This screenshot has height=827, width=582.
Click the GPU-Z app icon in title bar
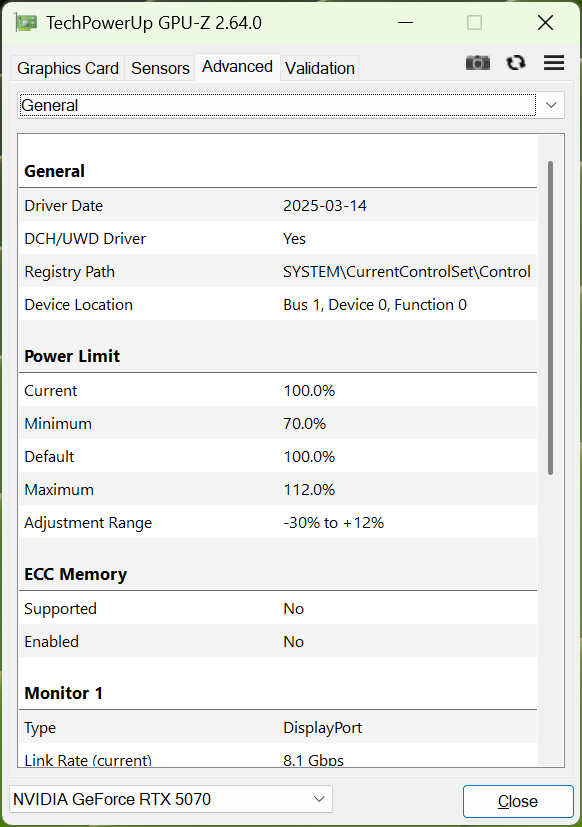[25, 23]
